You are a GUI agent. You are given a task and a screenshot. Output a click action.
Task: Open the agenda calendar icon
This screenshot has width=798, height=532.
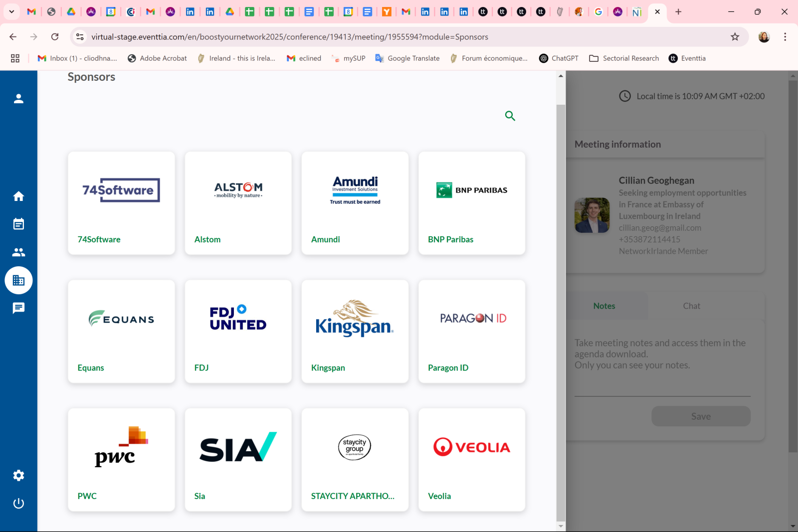point(18,224)
